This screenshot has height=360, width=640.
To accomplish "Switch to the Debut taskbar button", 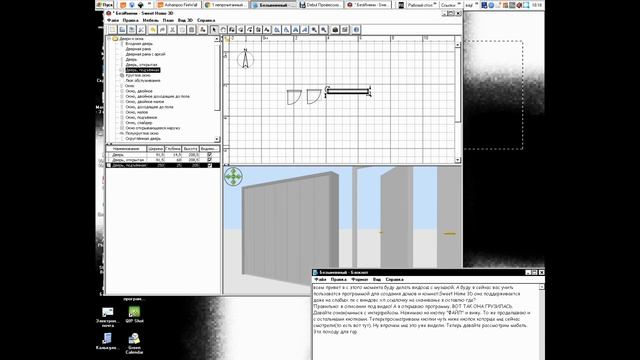I will click(320, 5).
